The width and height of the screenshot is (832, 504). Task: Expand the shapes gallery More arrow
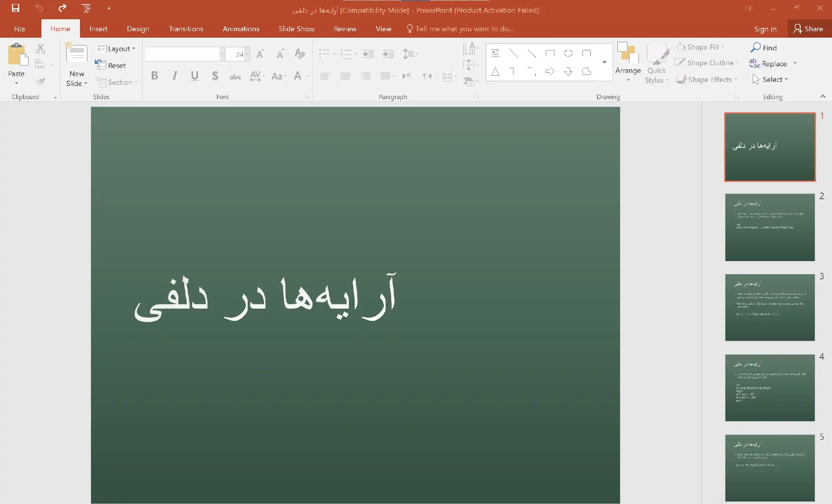click(x=604, y=62)
